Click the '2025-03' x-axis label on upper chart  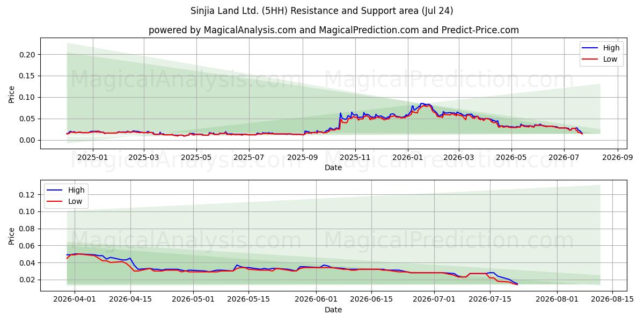[x=144, y=157]
